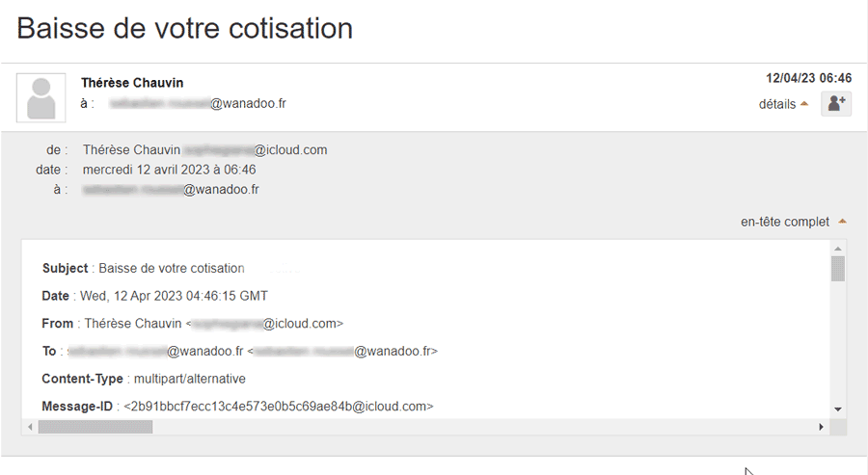The height and width of the screenshot is (475, 868).
Task: Click the sender avatar placeholder image
Action: tap(41, 98)
